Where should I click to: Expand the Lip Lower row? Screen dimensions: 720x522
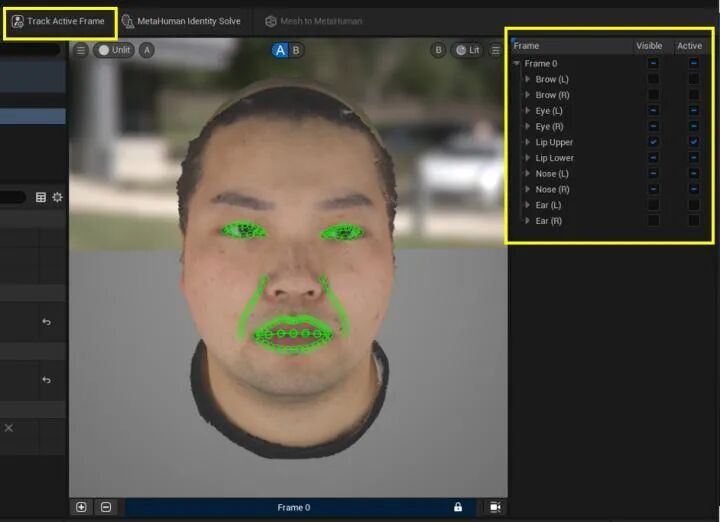[x=528, y=158]
